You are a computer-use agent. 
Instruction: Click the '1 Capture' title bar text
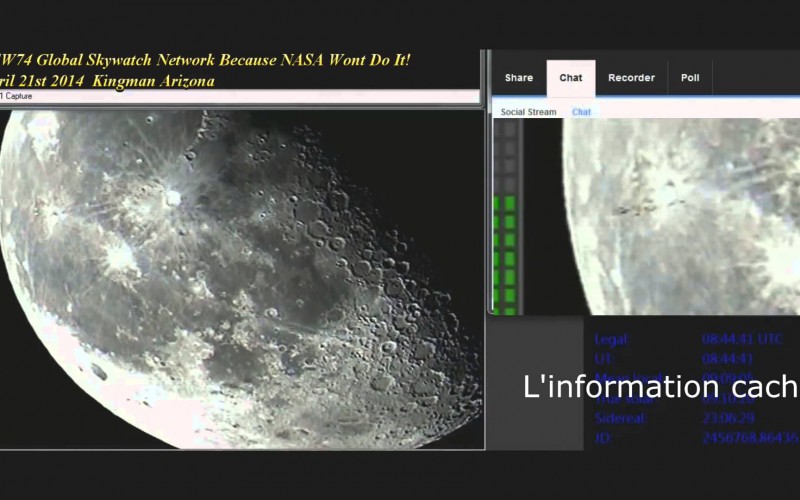[16, 96]
